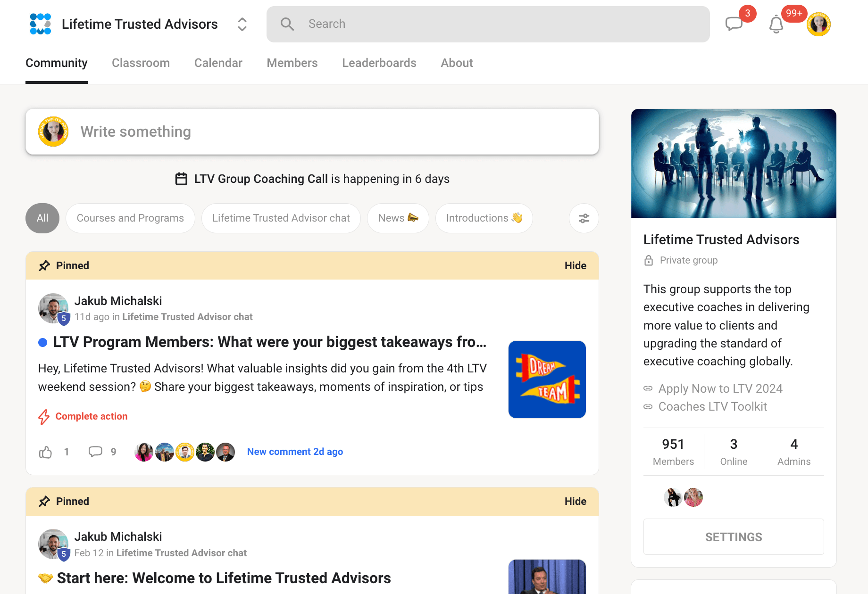868x594 pixels.
Task: Click the Write something post field
Action: coord(312,132)
